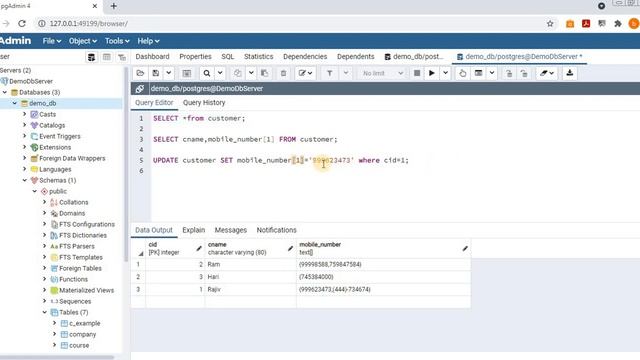Click the Explain hand icon

[x=462, y=73]
